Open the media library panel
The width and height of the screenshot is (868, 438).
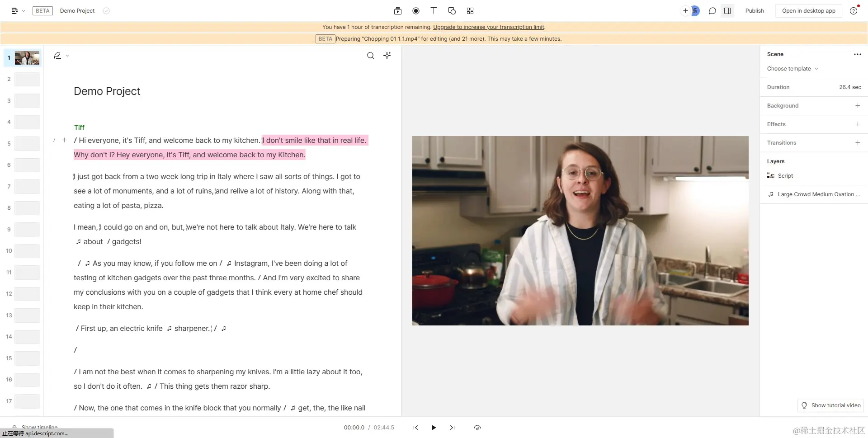coord(398,11)
